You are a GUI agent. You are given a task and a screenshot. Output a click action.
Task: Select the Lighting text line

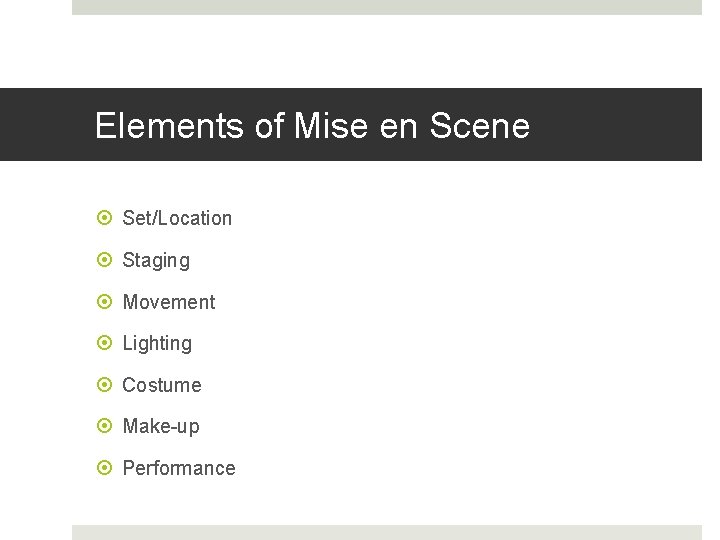(x=157, y=343)
